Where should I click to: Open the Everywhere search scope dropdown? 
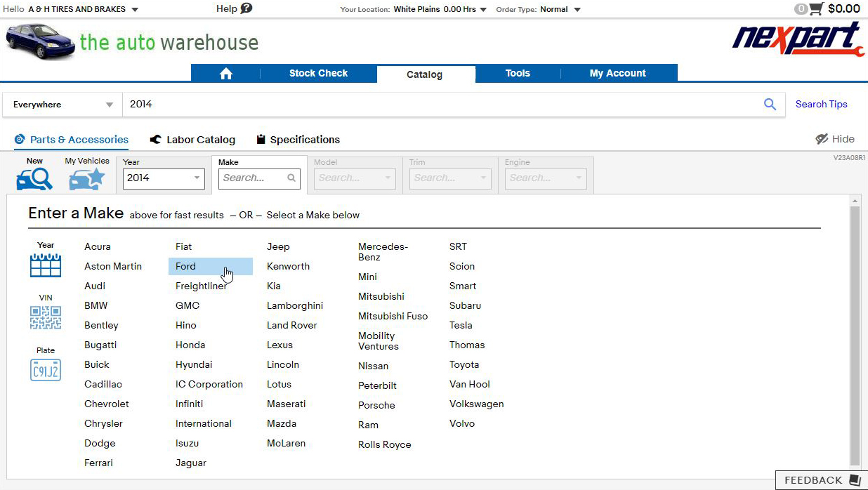pos(63,105)
